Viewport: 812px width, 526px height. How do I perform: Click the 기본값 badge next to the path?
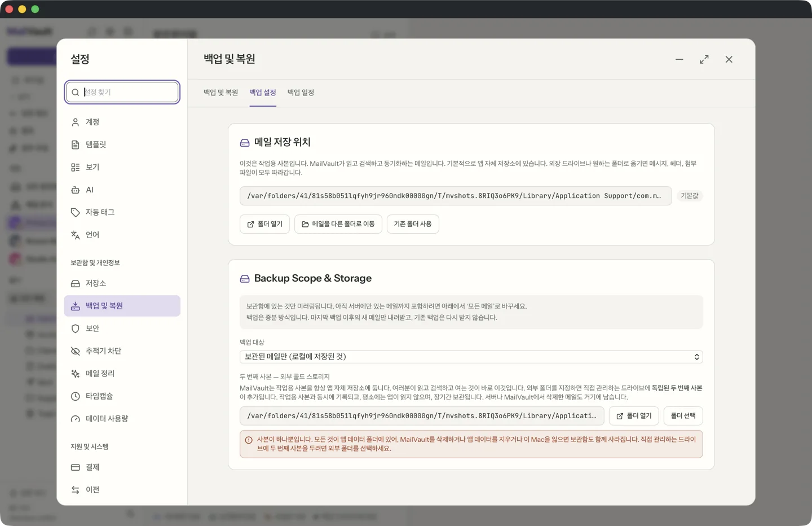[x=690, y=196]
